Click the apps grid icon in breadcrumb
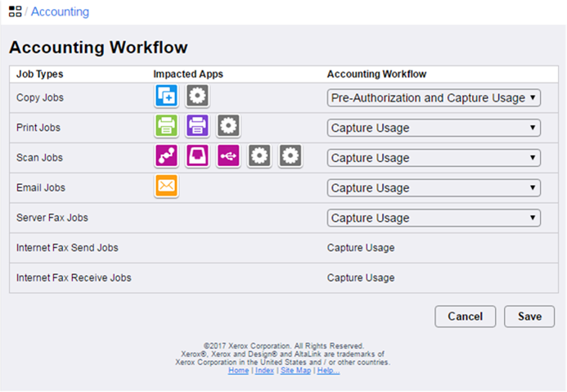This screenshot has width=567, height=392. pos(15,12)
